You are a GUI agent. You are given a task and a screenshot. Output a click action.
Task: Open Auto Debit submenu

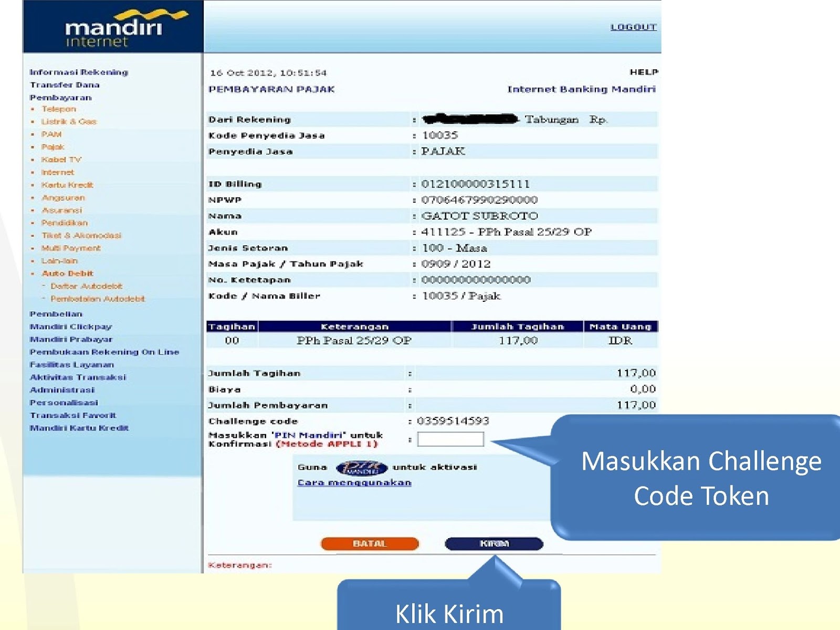click(67, 274)
